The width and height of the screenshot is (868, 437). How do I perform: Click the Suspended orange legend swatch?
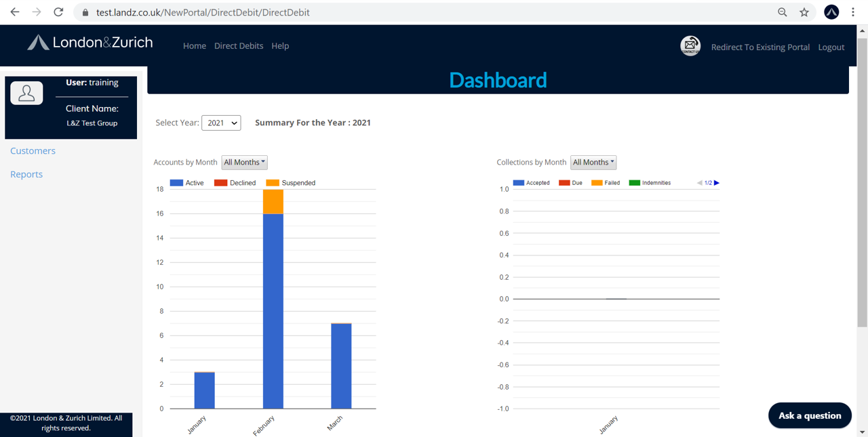(273, 183)
